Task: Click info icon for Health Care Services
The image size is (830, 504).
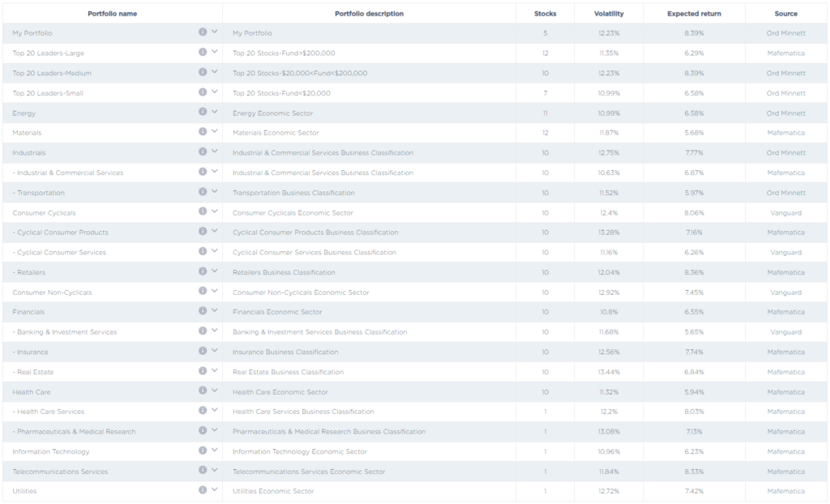Action: click(x=203, y=410)
